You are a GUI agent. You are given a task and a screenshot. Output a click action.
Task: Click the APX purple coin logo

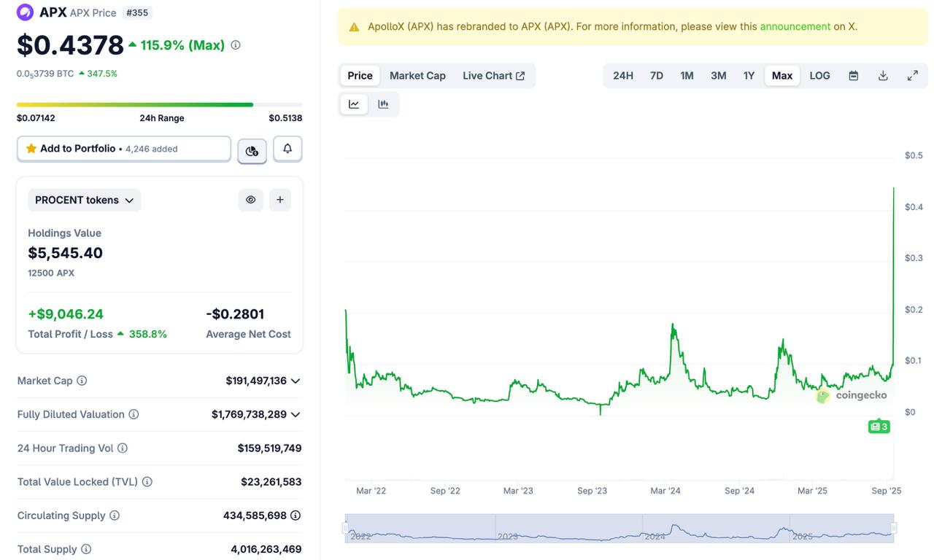(x=25, y=12)
